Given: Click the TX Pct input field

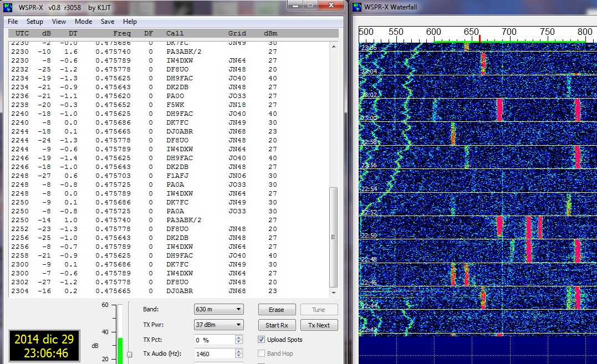Looking at the screenshot, I should click(x=215, y=340).
